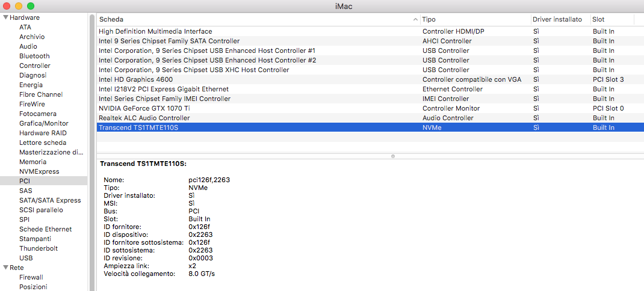Sort by the Tipo column header
The image size is (644, 291).
point(429,19)
